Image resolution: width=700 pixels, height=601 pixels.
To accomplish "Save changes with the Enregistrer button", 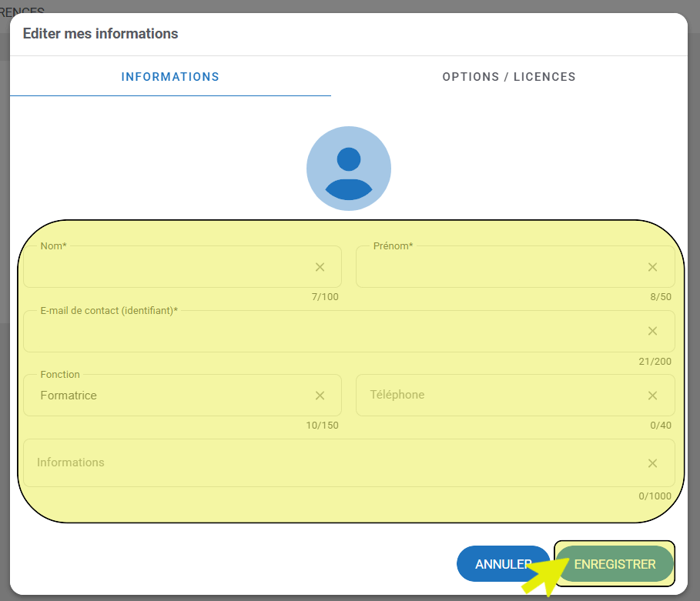I will [615, 564].
